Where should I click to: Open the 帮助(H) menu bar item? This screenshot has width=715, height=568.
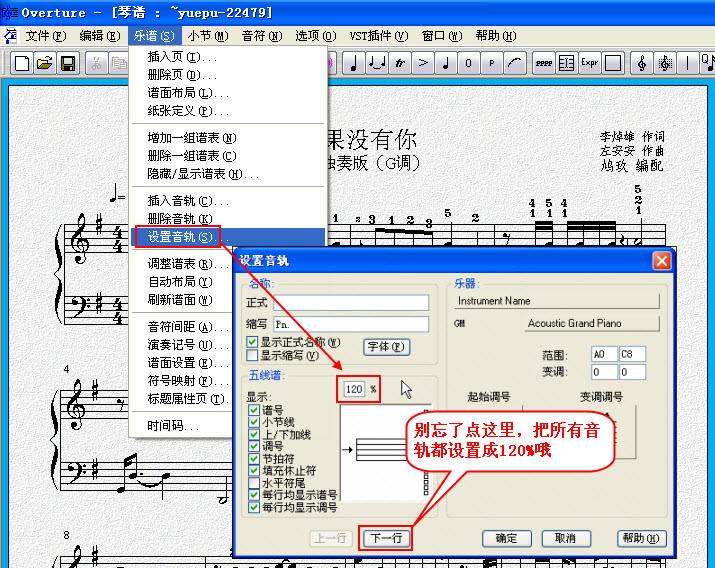point(496,36)
